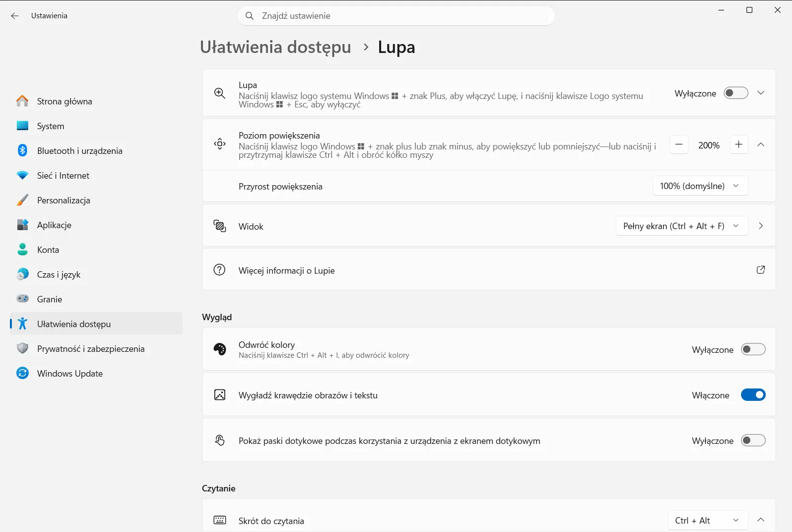The width and height of the screenshot is (792, 532).
Task: Click the Lupa magnifier plus icon
Action: tap(220, 93)
